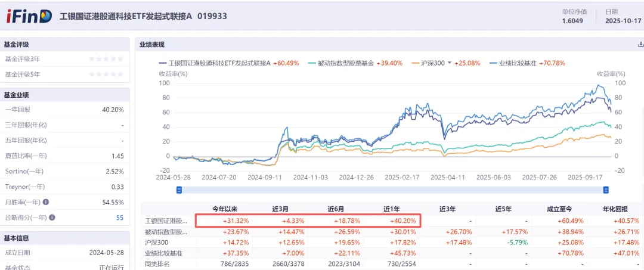Open the 沪深300 benchmark dropdown arrow

pos(450,63)
